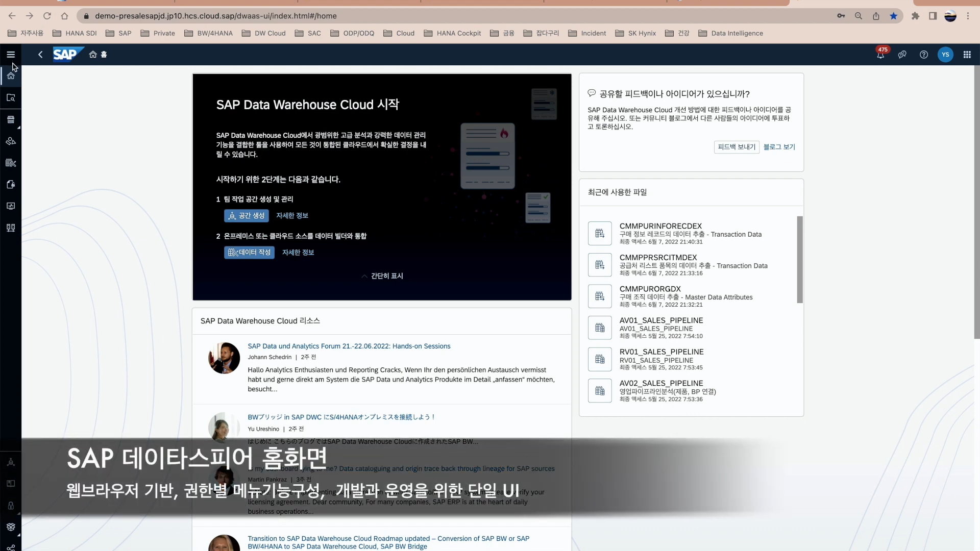Click the main page vertical scrollbar

point(976,202)
